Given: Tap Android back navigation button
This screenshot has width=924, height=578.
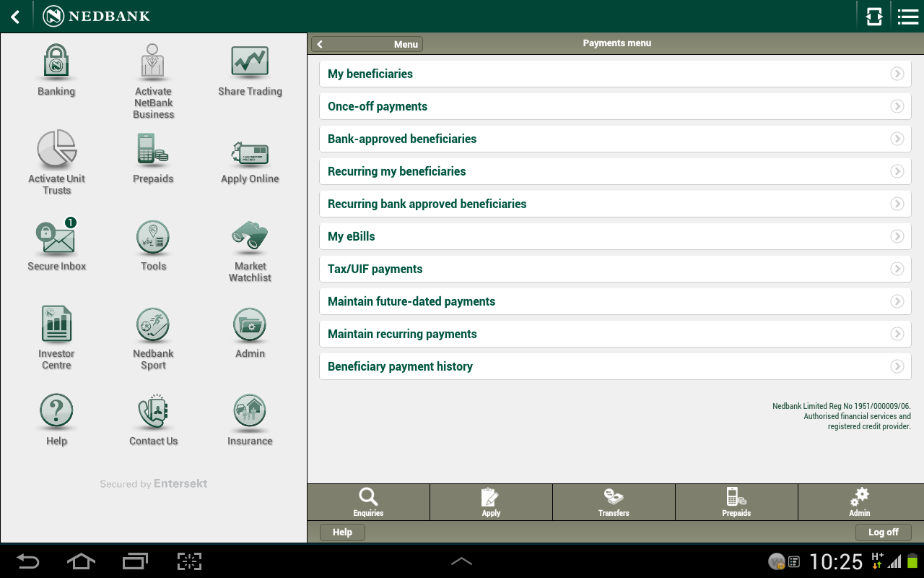Looking at the screenshot, I should tap(28, 561).
